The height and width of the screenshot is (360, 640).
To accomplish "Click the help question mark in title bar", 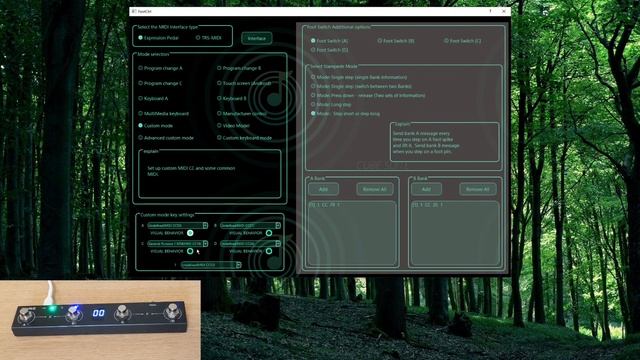I will coord(490,11).
